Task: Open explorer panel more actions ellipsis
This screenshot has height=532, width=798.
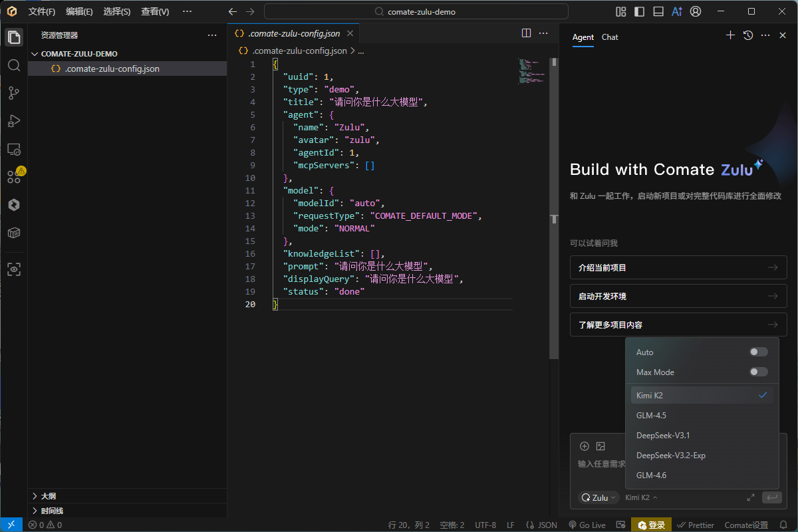Action: tap(212, 35)
